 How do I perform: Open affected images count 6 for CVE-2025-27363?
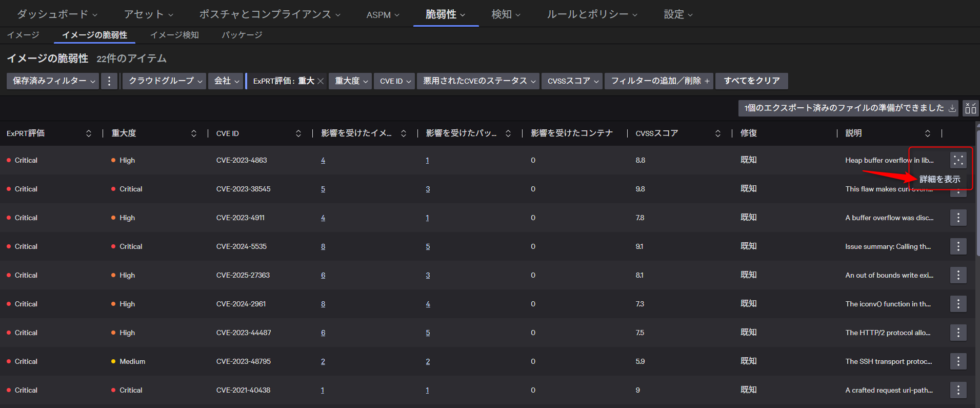[323, 275]
